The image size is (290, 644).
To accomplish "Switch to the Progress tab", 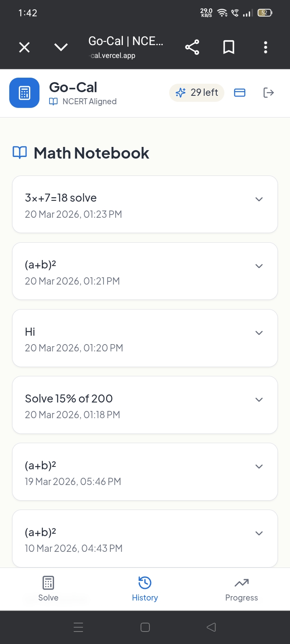I will point(241,588).
